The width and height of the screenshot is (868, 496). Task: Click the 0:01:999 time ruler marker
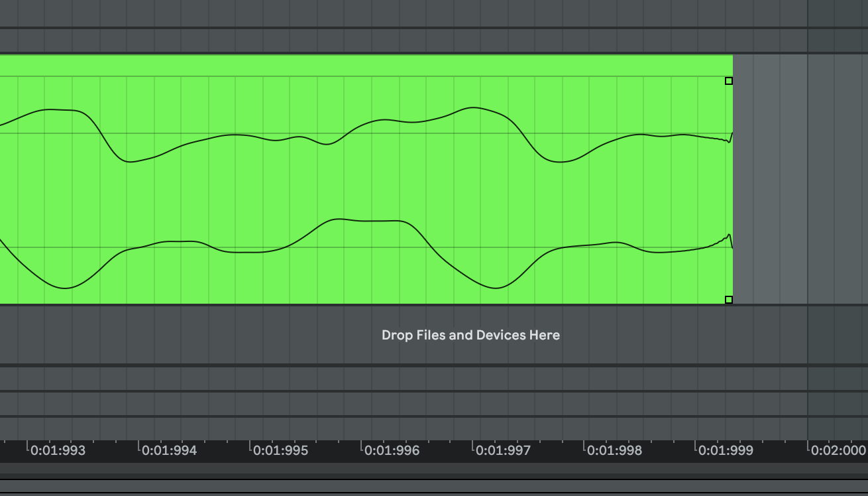coord(726,450)
